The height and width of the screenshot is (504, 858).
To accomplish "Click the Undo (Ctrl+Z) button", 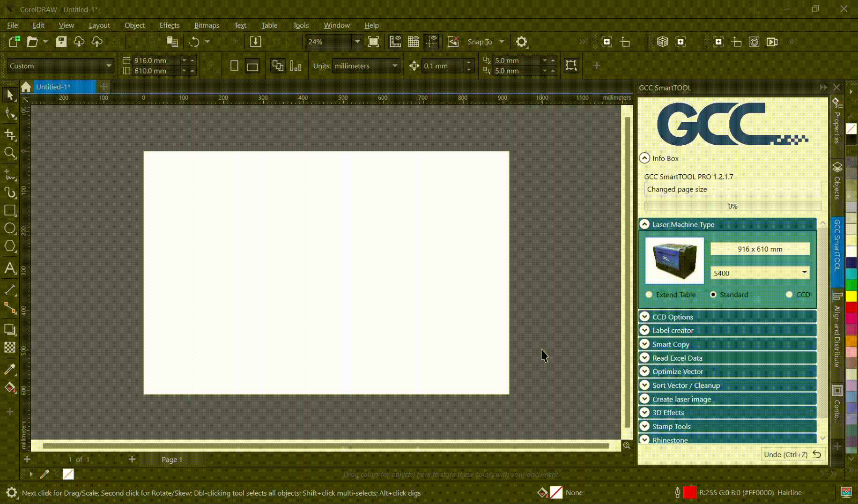I will coord(792,454).
